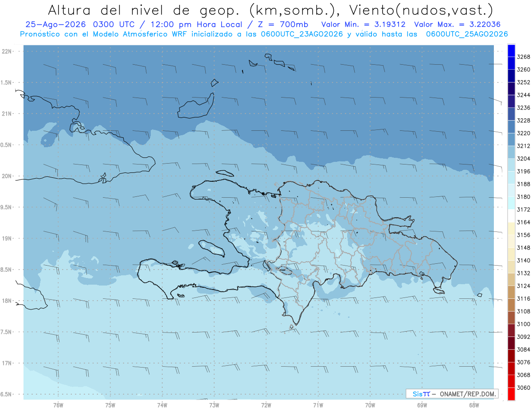532x411 pixels.
Task: Click the 3180 color scale value
Action: (523, 197)
